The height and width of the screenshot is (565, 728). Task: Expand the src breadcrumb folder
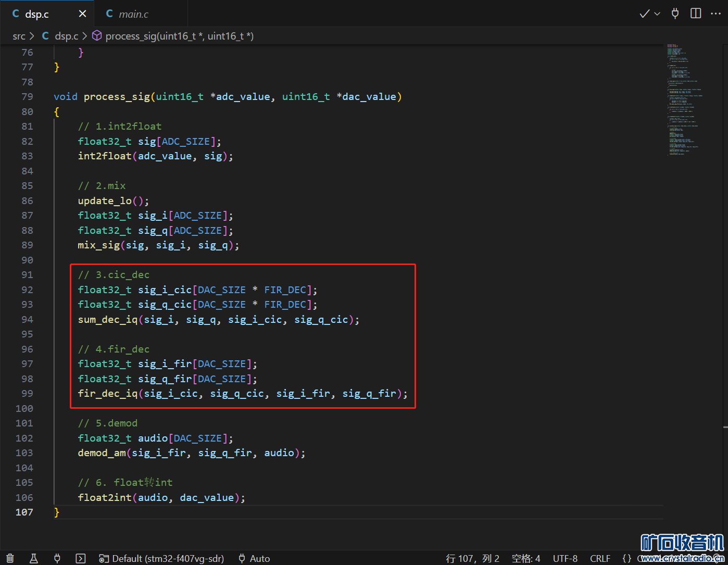click(19, 36)
